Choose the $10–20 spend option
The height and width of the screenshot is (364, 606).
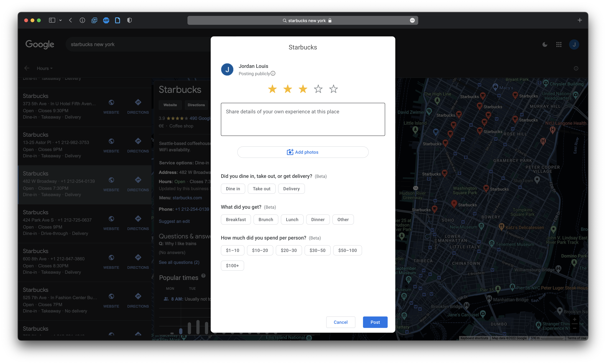[x=260, y=250]
